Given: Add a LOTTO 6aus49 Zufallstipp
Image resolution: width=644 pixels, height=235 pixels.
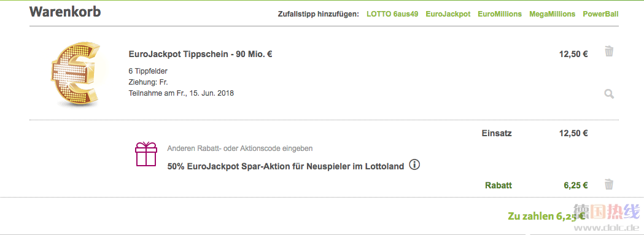Looking at the screenshot, I should click(x=392, y=14).
